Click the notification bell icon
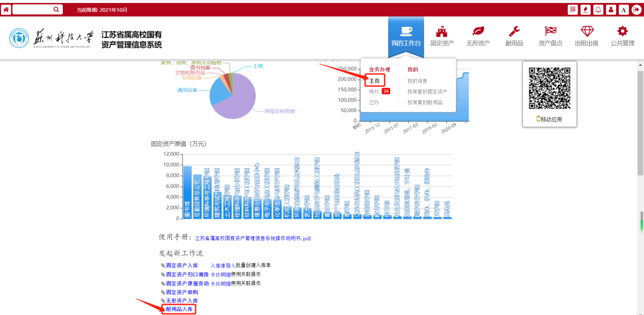 click(x=598, y=10)
